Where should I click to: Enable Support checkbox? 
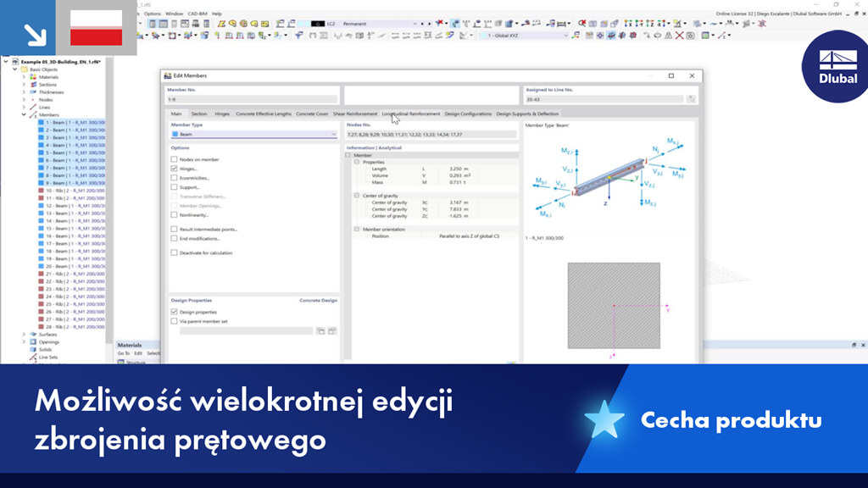[x=174, y=187]
